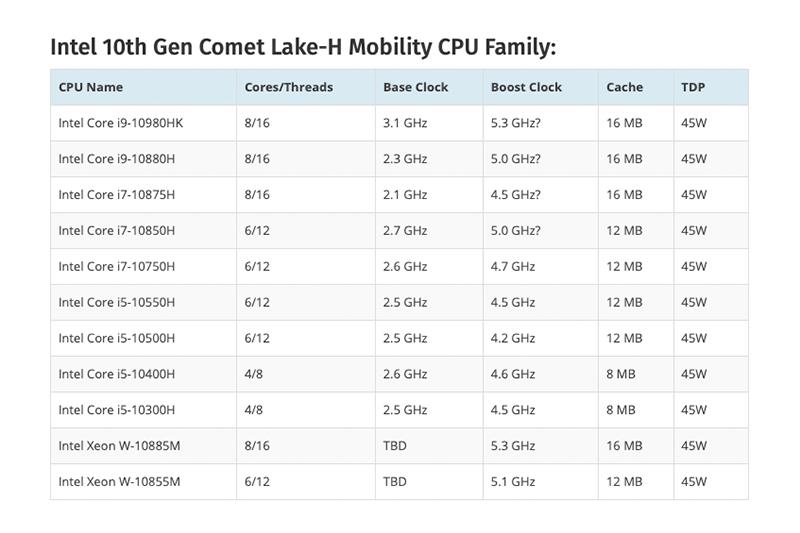Click the Comet Lake-H family heading
Screen dimensions: 800x533
[x=303, y=47]
